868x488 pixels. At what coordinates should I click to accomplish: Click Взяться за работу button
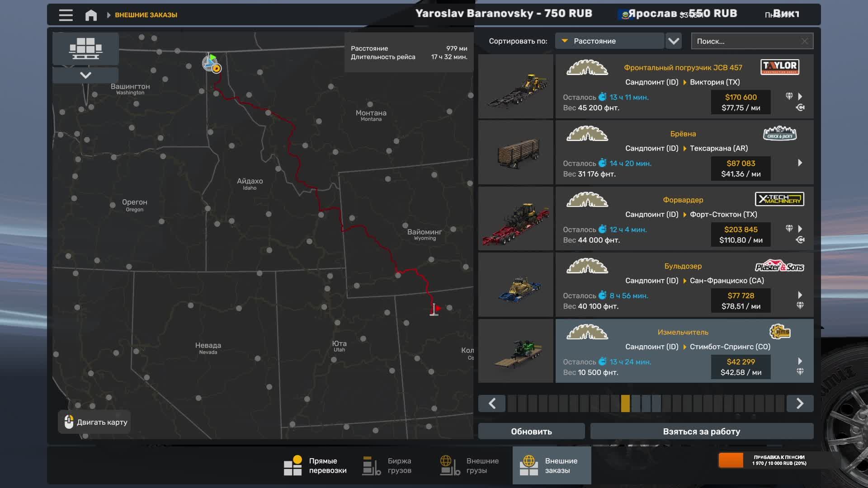[x=701, y=432]
